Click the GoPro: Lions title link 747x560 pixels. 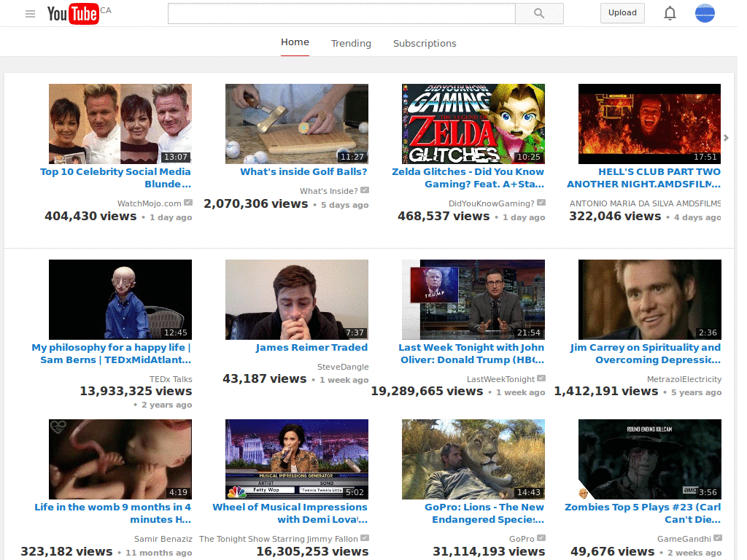click(x=484, y=513)
